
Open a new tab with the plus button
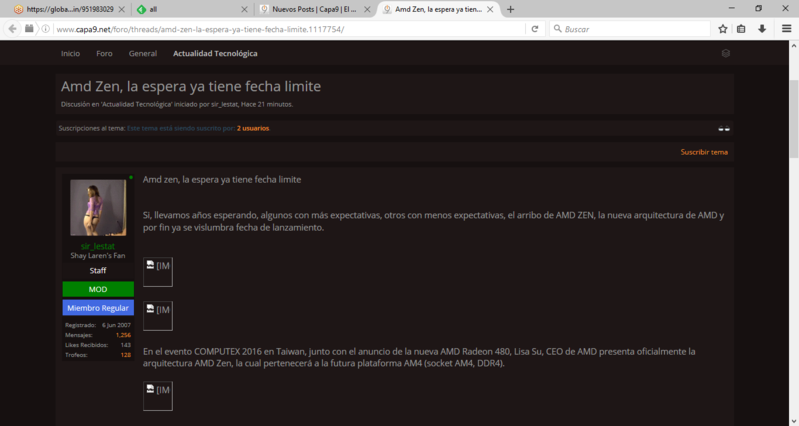510,9
